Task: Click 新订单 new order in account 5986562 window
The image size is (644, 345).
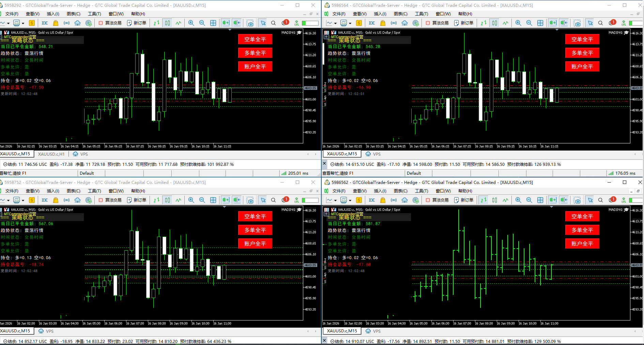Action: pyautogui.click(x=464, y=200)
